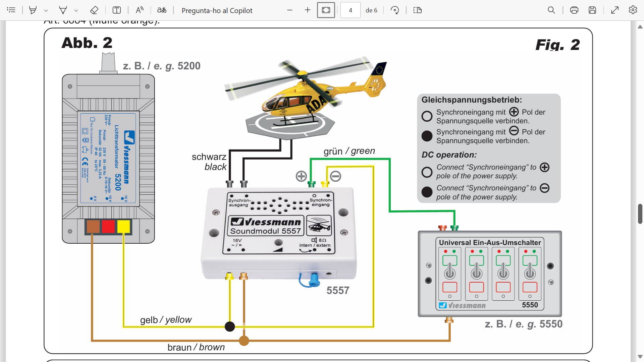Select the draw pen tool
Viewport: 644px width, 362px height.
[x=63, y=10]
